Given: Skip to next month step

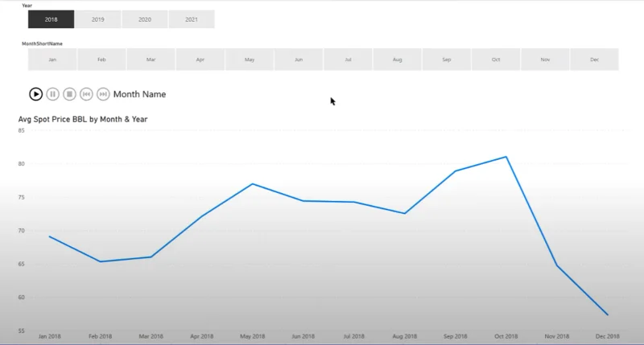Looking at the screenshot, I should coord(103,94).
